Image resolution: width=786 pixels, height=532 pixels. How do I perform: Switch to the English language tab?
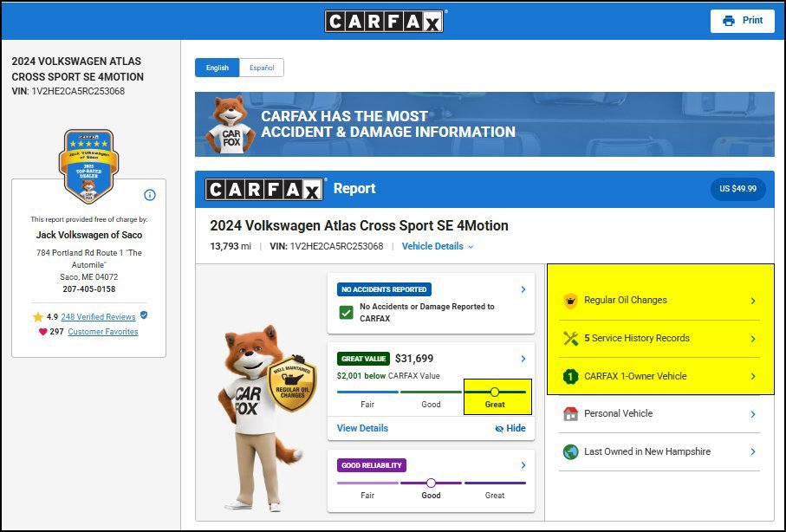pos(217,68)
